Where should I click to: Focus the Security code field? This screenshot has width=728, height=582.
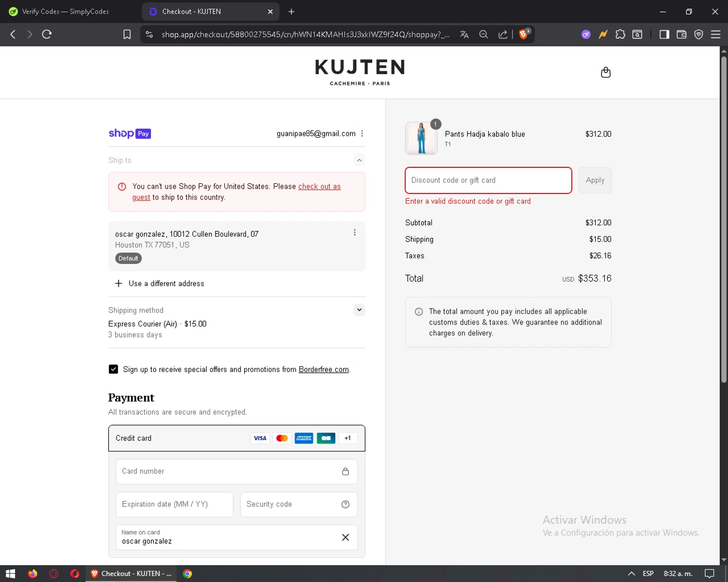coord(299,504)
